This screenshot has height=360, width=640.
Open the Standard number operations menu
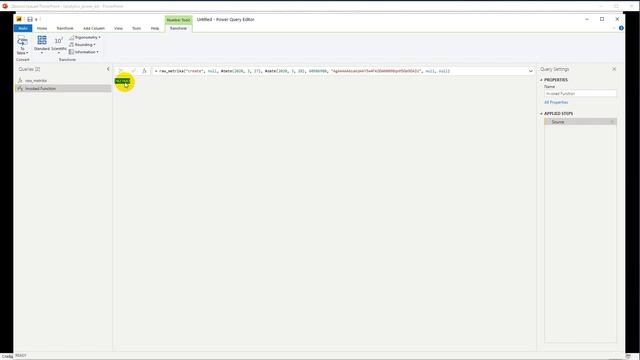(x=42, y=45)
